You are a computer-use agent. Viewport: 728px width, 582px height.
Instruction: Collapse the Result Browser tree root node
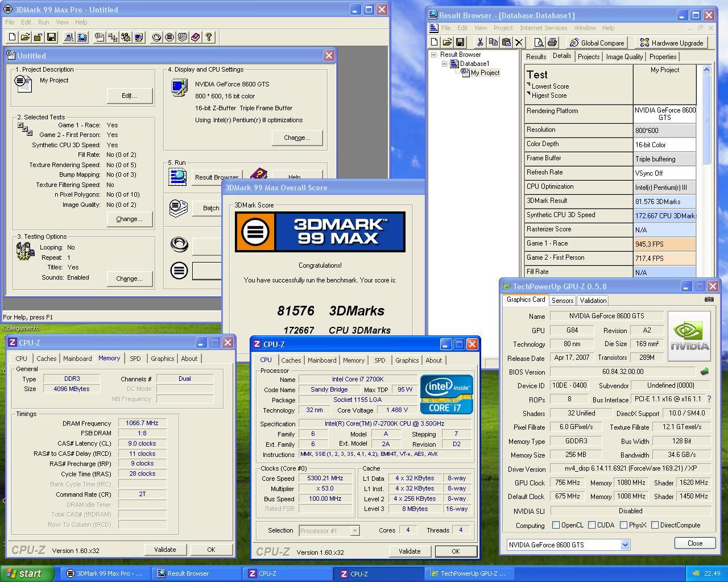(433, 55)
